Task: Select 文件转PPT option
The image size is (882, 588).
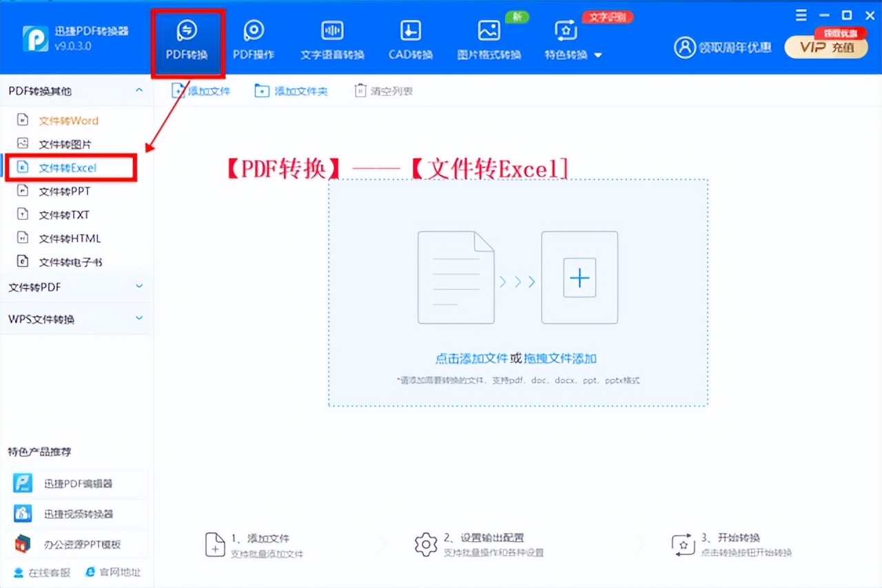Action: (x=64, y=191)
